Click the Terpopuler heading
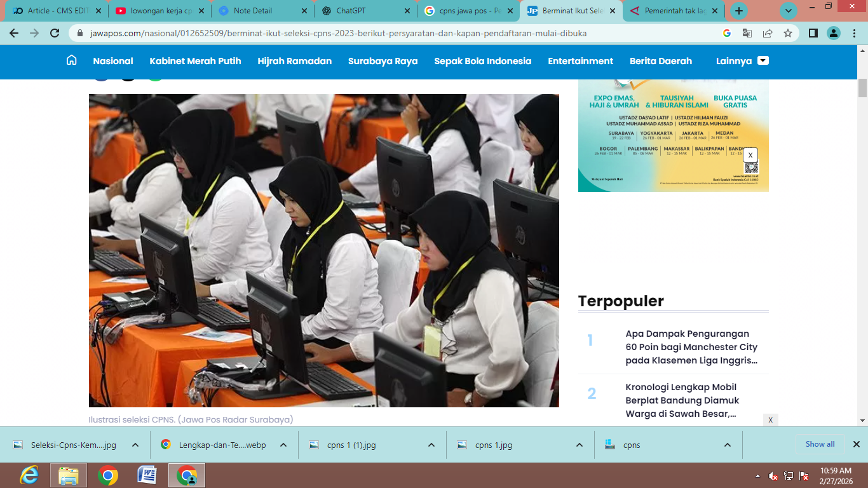The height and width of the screenshot is (488, 868). (621, 301)
